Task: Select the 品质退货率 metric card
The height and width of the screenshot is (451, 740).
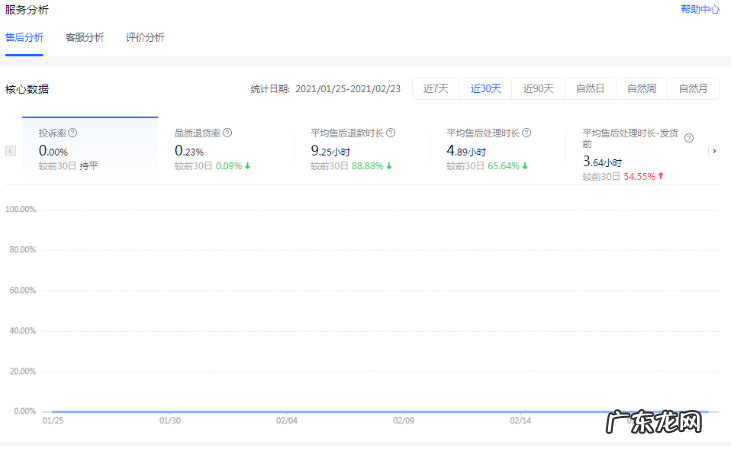Action: 225,148
